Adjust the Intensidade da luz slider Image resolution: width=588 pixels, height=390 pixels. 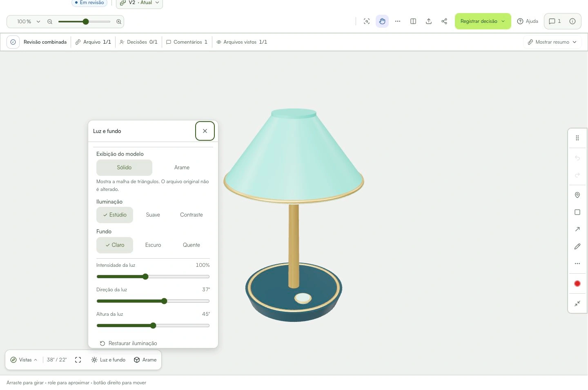point(153,277)
